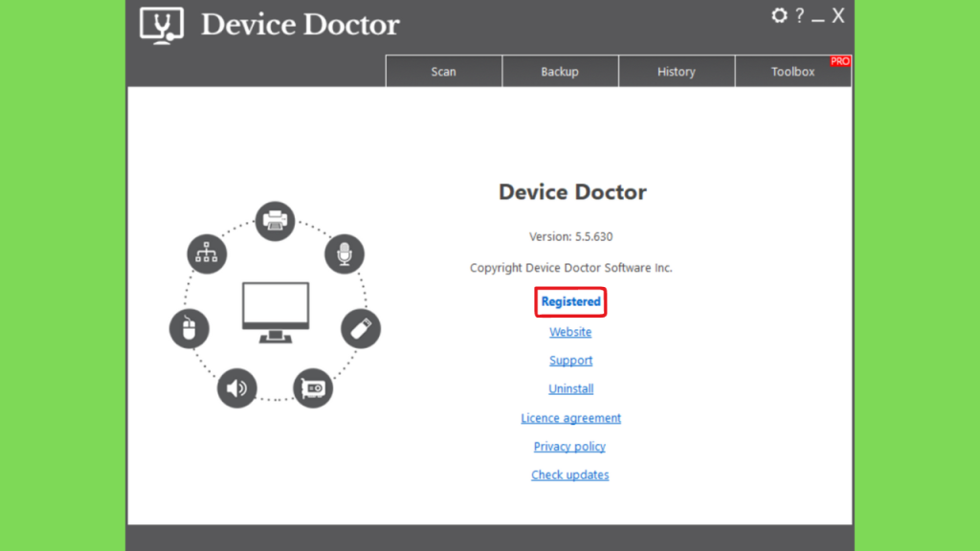This screenshot has width=980, height=551.
Task: Select the USB flash drive icon
Action: (361, 329)
